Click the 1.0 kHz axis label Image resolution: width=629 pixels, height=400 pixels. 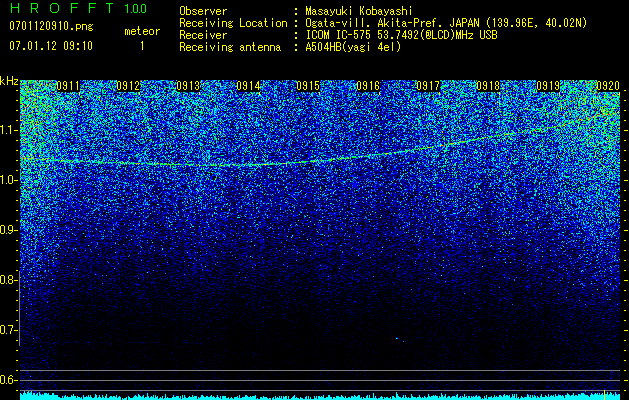9,181
